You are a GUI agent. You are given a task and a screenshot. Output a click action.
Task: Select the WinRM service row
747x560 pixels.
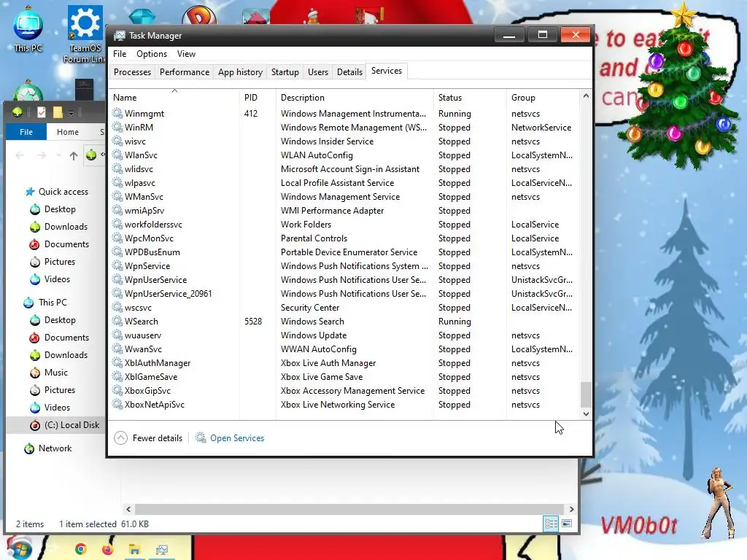345,127
